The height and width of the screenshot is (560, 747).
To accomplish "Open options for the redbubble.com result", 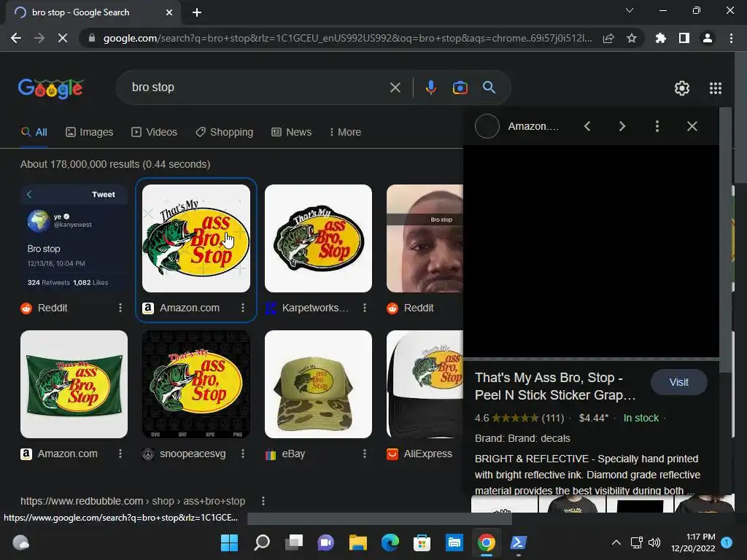I will pos(263,501).
